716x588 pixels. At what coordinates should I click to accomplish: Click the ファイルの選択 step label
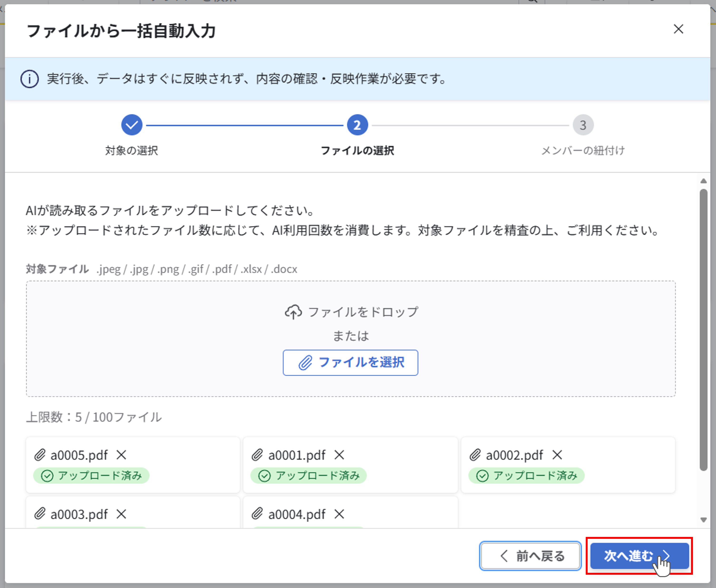pyautogui.click(x=357, y=150)
